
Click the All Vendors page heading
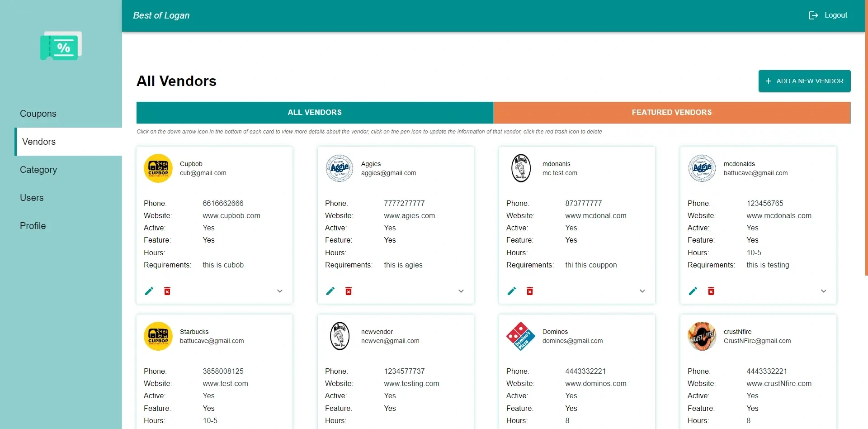176,81
